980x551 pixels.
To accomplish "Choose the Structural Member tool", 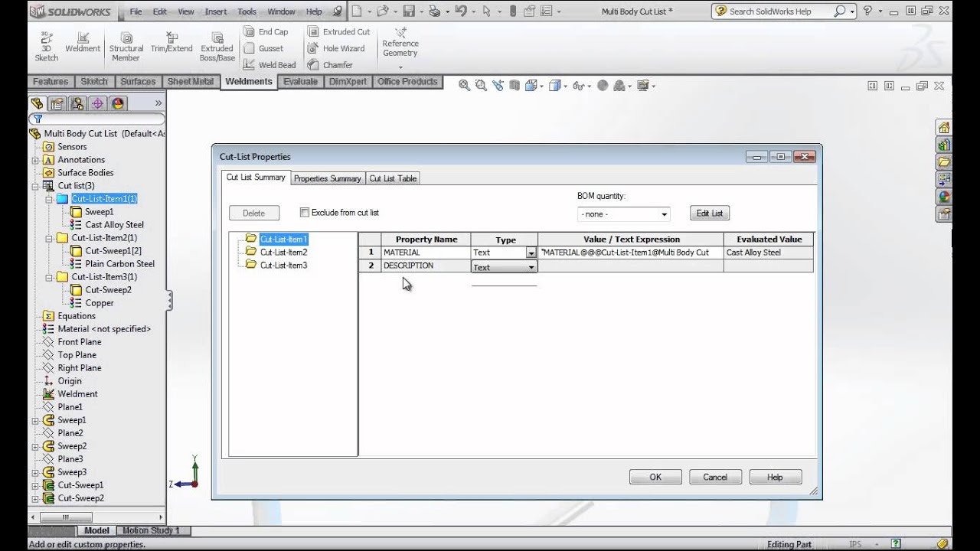I will click(126, 47).
